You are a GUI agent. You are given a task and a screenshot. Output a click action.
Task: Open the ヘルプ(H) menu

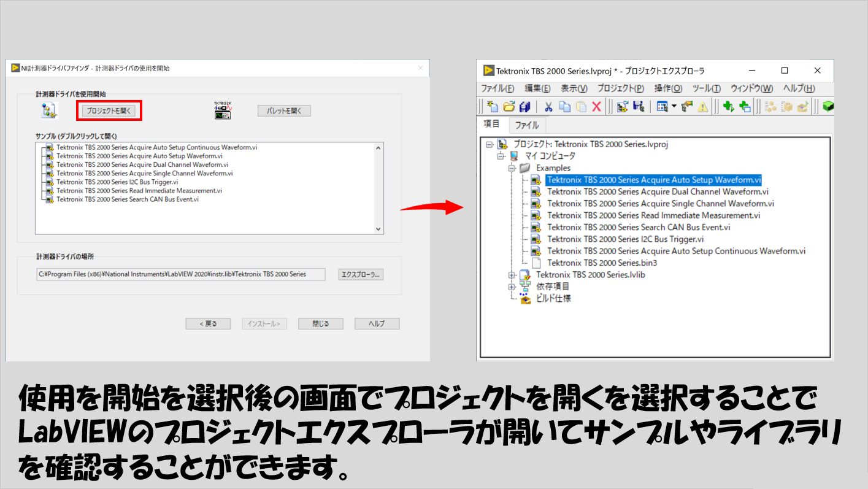[799, 88]
